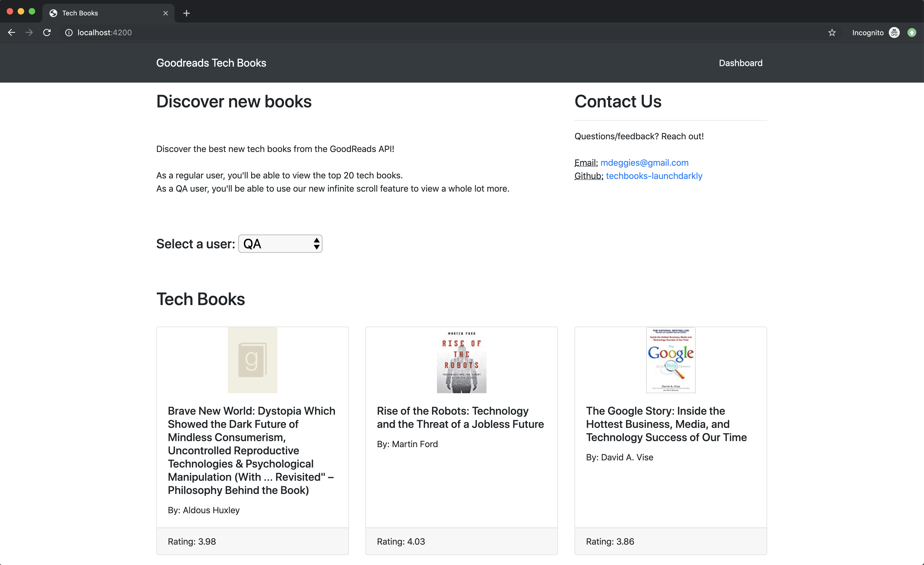Click the browser back arrow
924x565 pixels.
pos(12,33)
